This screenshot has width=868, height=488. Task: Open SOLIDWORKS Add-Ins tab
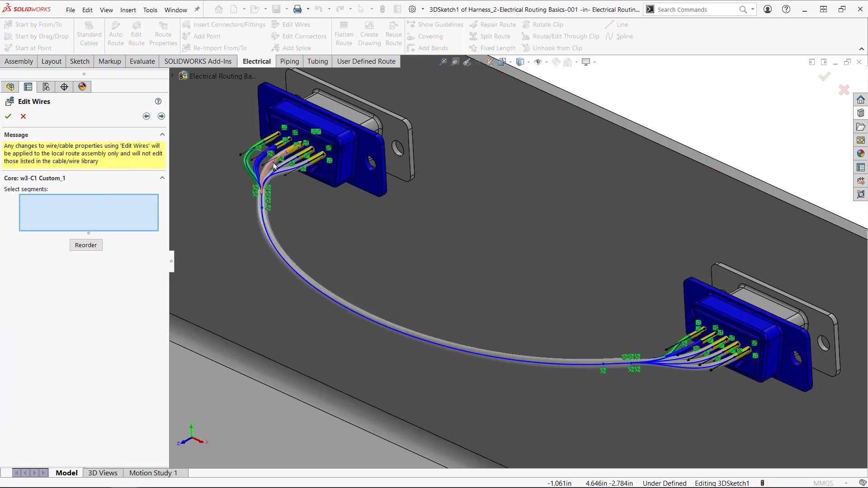coord(198,61)
